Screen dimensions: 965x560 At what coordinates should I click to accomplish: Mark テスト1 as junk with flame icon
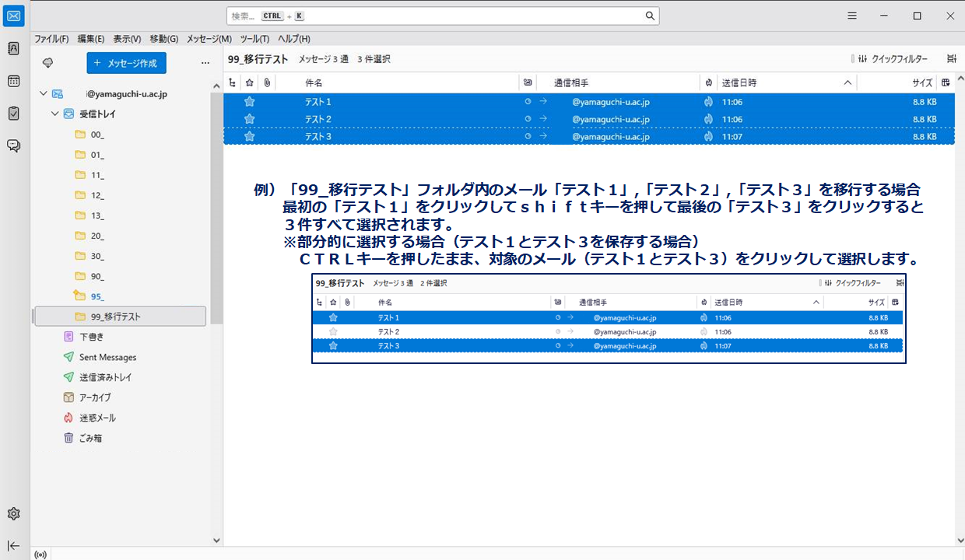click(x=708, y=102)
